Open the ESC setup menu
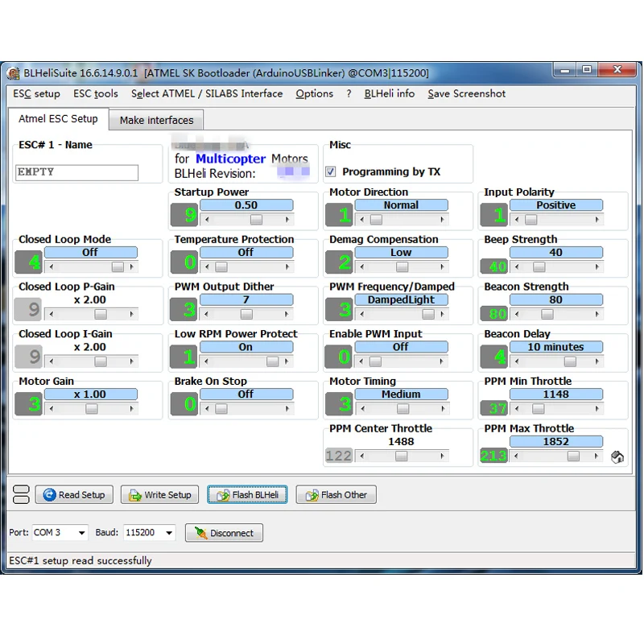 tap(36, 93)
